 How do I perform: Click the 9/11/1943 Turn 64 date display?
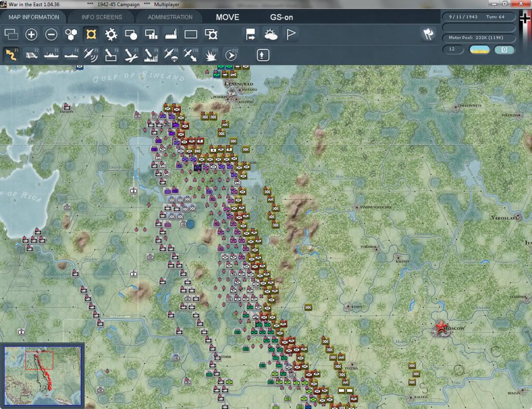[x=478, y=17]
